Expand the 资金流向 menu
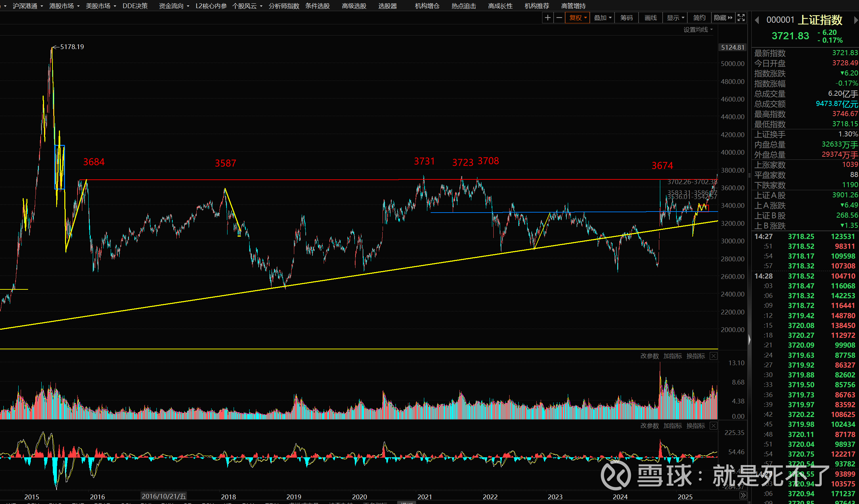The width and height of the screenshot is (859, 504). coord(174,6)
